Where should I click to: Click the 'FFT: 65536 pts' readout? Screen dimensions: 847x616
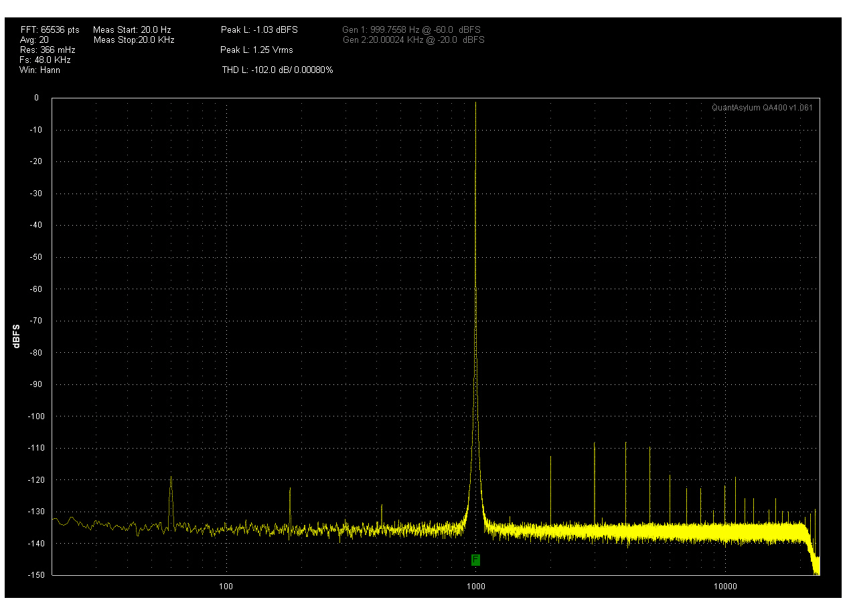50,30
